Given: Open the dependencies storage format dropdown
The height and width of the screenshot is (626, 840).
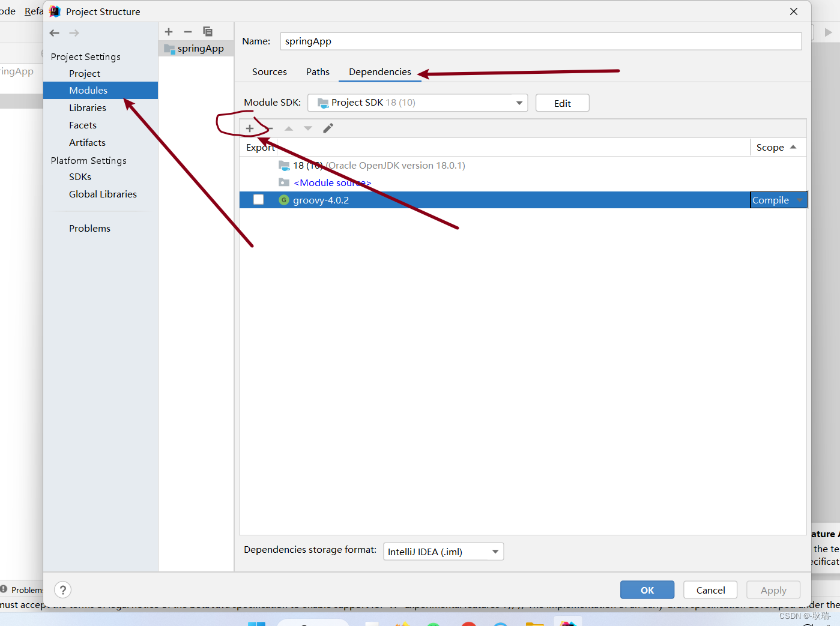Looking at the screenshot, I should [x=443, y=552].
